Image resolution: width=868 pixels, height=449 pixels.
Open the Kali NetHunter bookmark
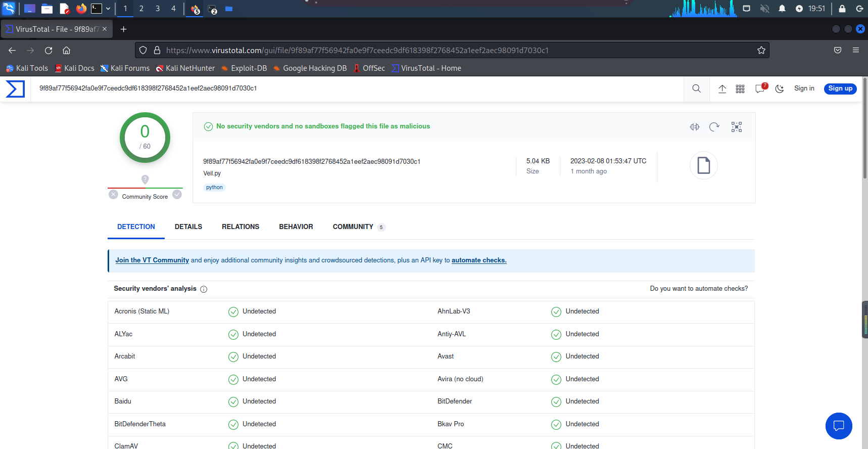coord(185,68)
